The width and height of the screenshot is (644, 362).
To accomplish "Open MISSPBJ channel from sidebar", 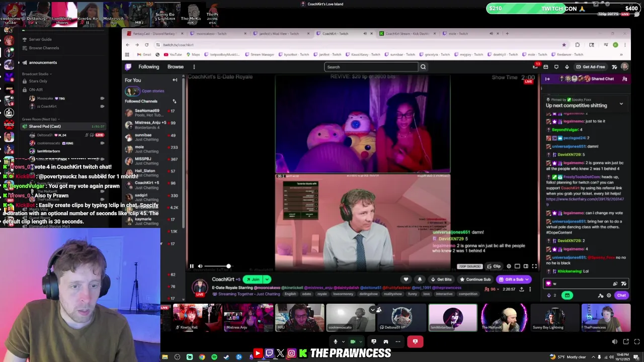I will pyautogui.click(x=152, y=161).
